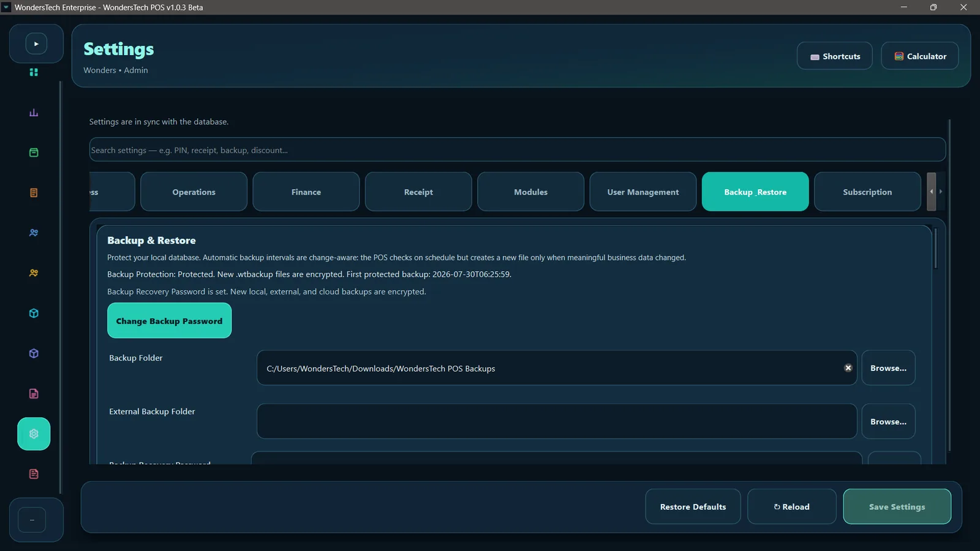Click the 'Backup & Restore' heading
980x551 pixels.
pos(151,241)
